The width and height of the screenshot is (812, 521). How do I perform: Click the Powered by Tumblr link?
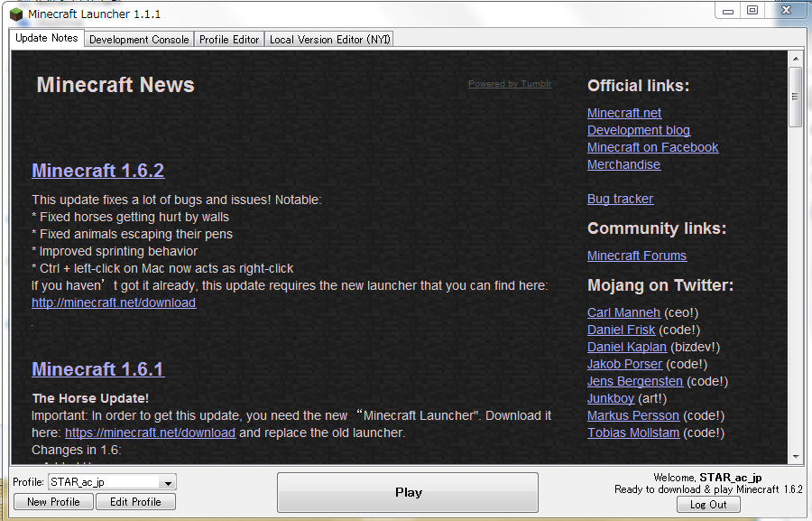pos(510,84)
